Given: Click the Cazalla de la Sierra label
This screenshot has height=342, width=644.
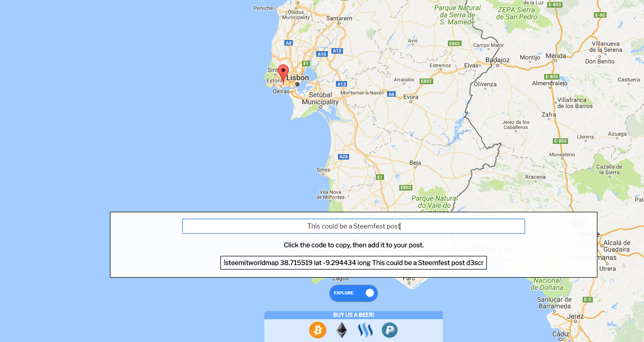Looking at the screenshot, I should 608,169.
